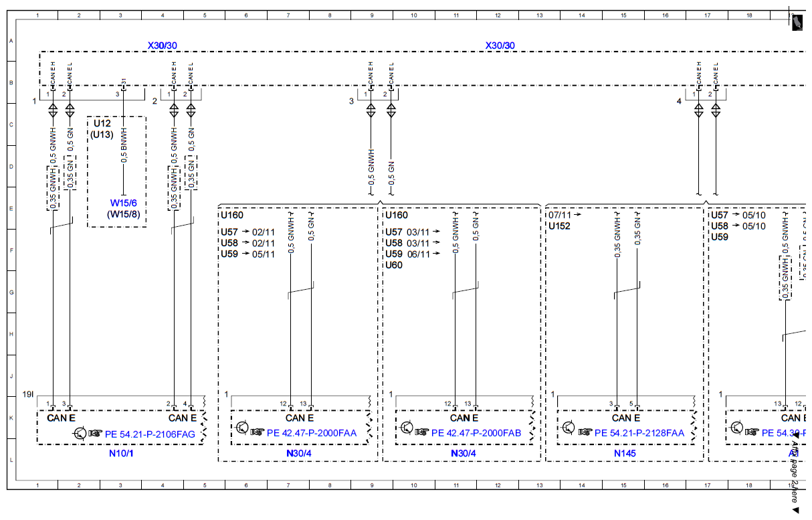Click the N30/4 link below PE 42.47-P-2000FAA

pyautogui.click(x=298, y=453)
